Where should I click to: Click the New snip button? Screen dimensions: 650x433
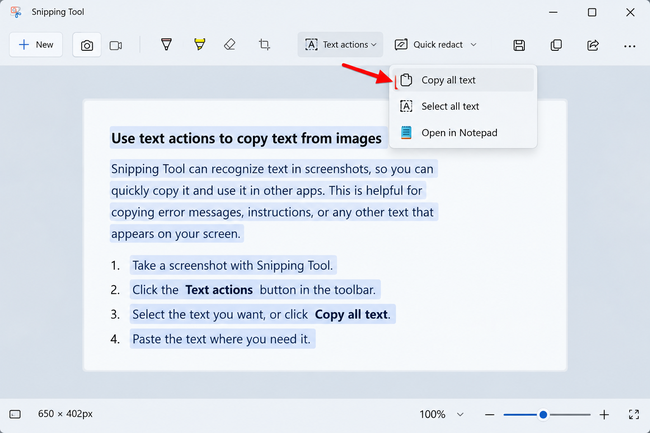36,45
